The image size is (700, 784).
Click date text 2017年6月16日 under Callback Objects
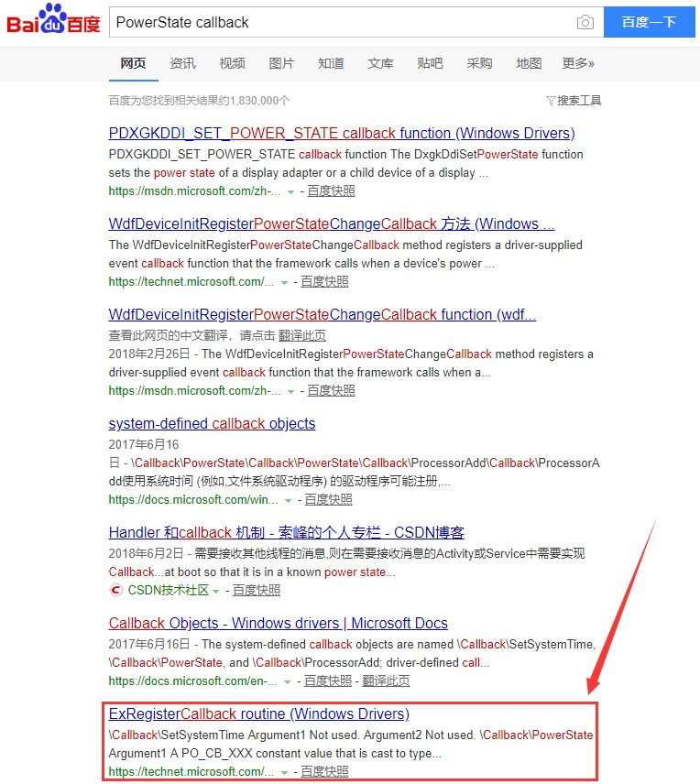(149, 645)
